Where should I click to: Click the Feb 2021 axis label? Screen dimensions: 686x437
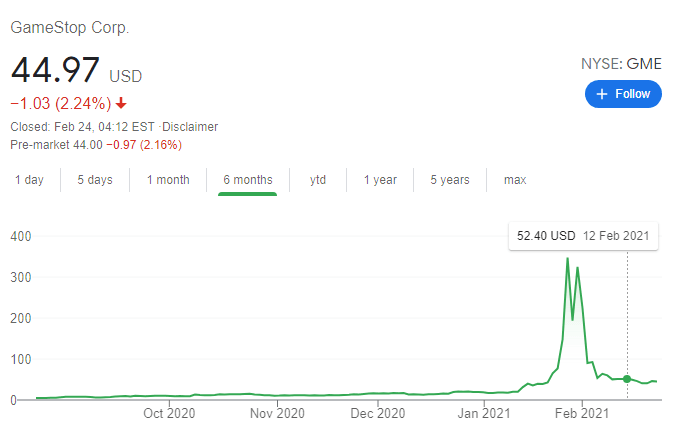point(581,412)
